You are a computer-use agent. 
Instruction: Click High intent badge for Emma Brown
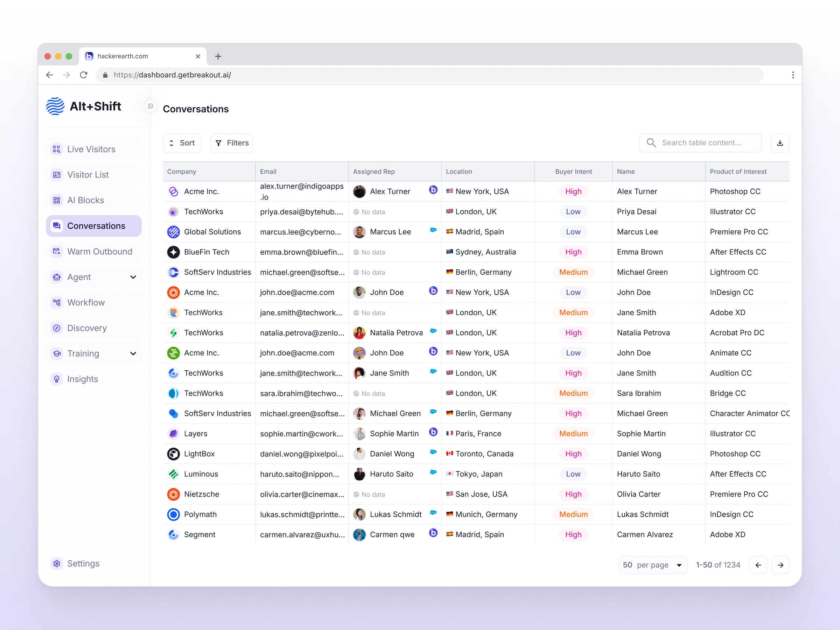[573, 252]
